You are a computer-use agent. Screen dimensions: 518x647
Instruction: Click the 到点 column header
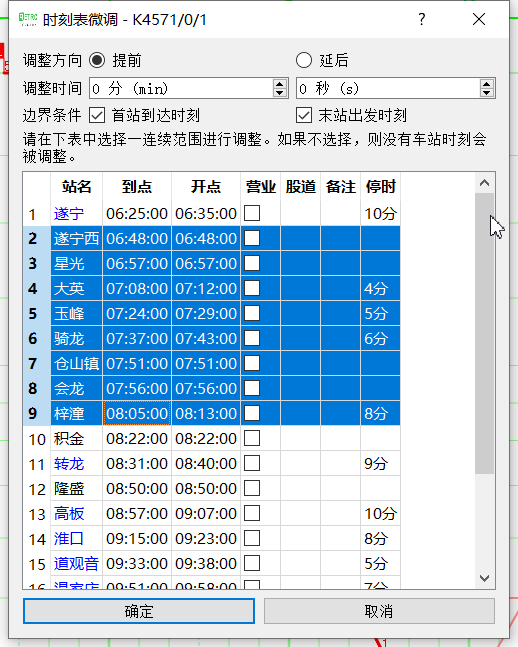coord(137,187)
